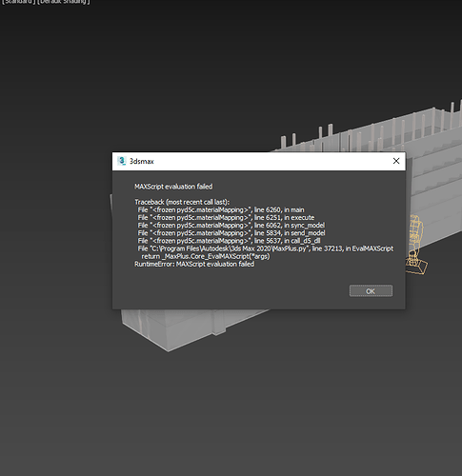Open the Default Shading viewport menu
The height and width of the screenshot is (476, 462).
tap(64, 2)
